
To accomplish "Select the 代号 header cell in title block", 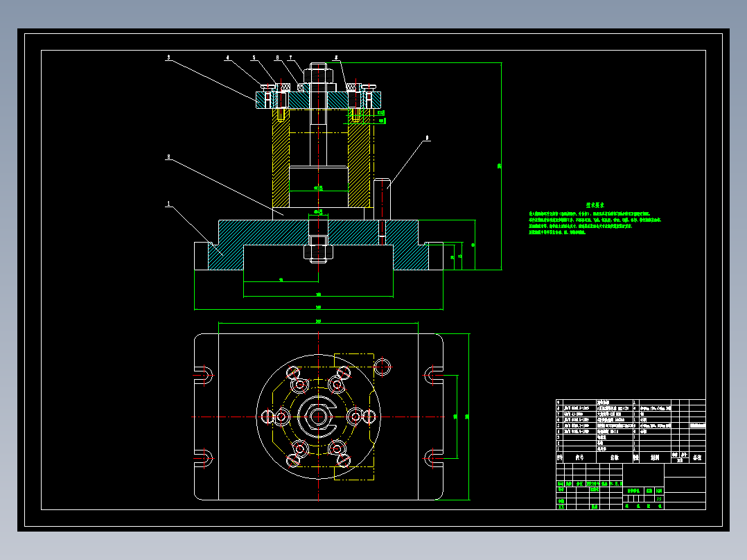I will click(580, 457).
